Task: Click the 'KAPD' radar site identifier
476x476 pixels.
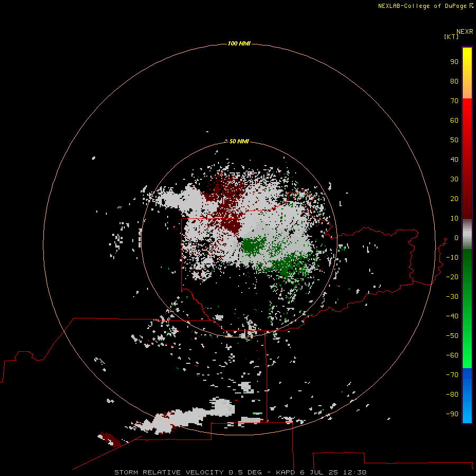Action: click(x=286, y=472)
